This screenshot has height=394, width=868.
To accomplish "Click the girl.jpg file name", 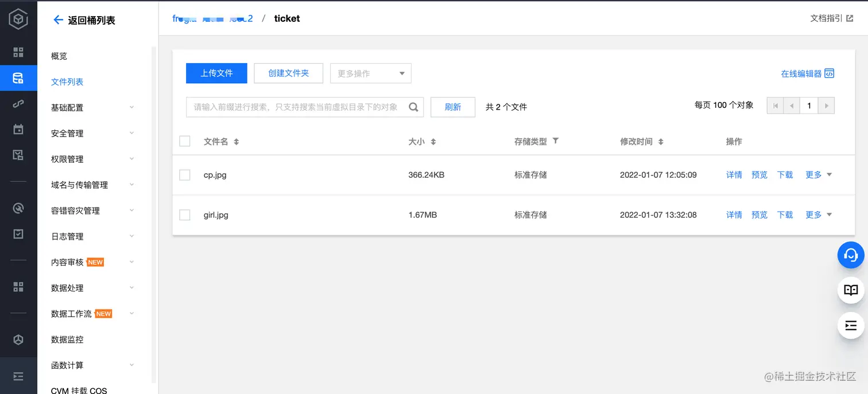I will (216, 215).
